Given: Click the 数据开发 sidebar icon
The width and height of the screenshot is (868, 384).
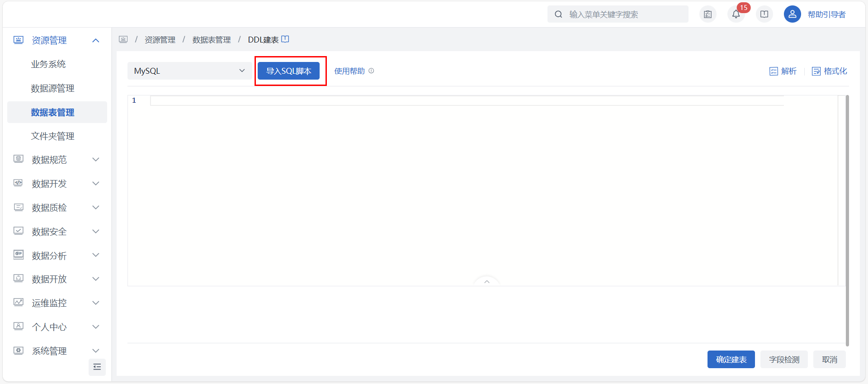Looking at the screenshot, I should tap(19, 183).
